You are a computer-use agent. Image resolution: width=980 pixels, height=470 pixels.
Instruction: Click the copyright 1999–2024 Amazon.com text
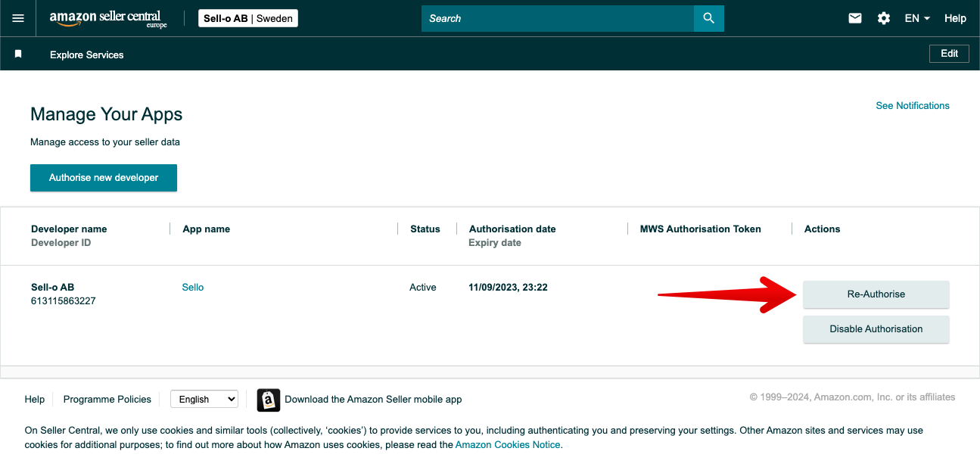click(852, 397)
